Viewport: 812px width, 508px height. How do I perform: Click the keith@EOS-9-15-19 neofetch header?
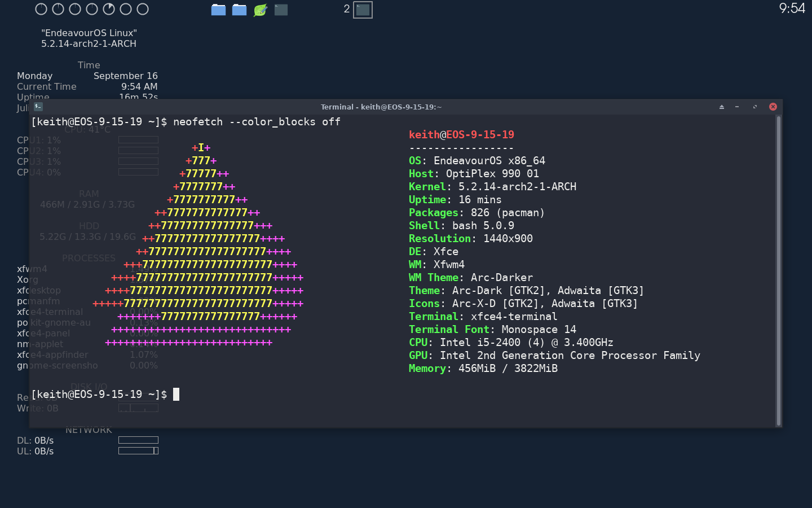pos(461,135)
